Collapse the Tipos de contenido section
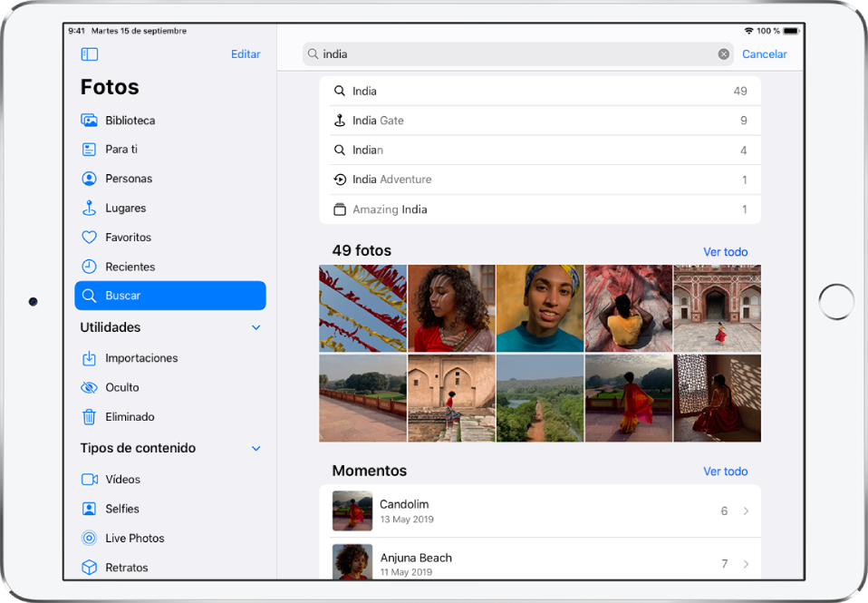The height and width of the screenshot is (603, 868). [256, 449]
